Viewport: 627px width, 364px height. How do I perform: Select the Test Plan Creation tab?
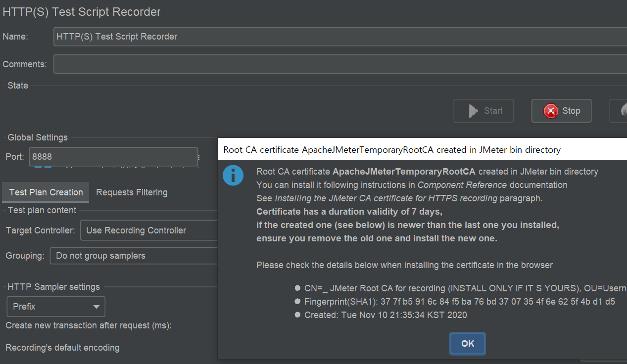[46, 192]
